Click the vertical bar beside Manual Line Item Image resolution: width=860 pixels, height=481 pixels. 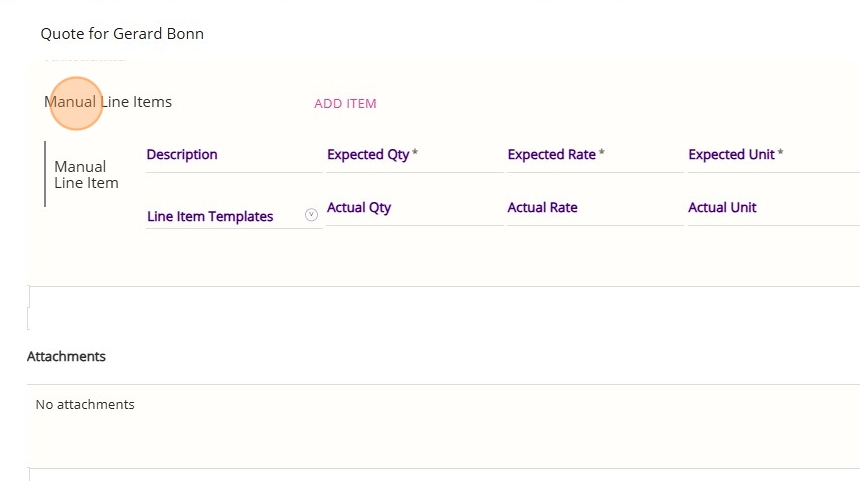point(45,174)
